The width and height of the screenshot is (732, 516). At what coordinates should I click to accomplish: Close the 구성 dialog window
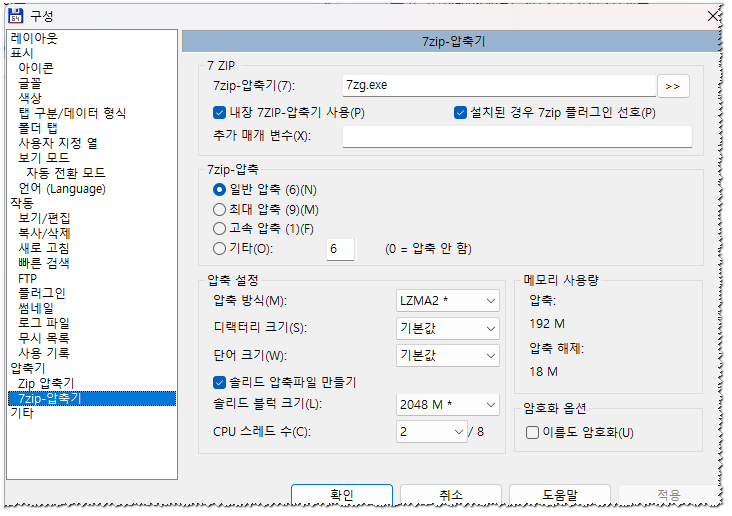click(x=713, y=16)
